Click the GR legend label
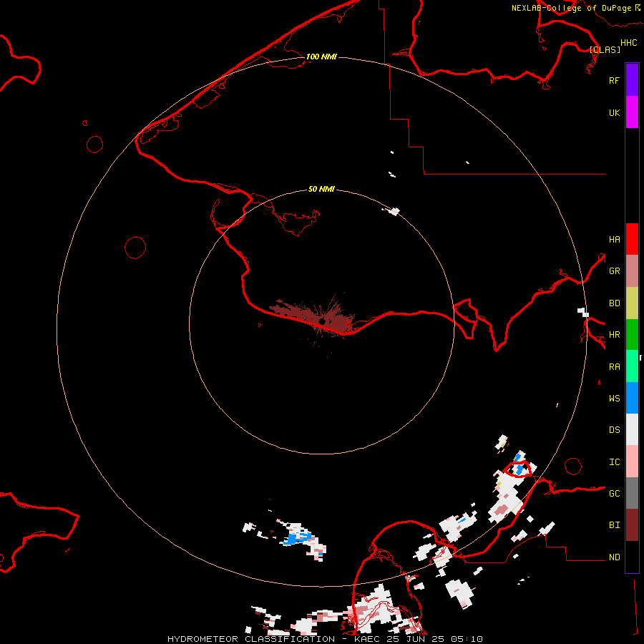This screenshot has width=644, height=644. coord(614,271)
